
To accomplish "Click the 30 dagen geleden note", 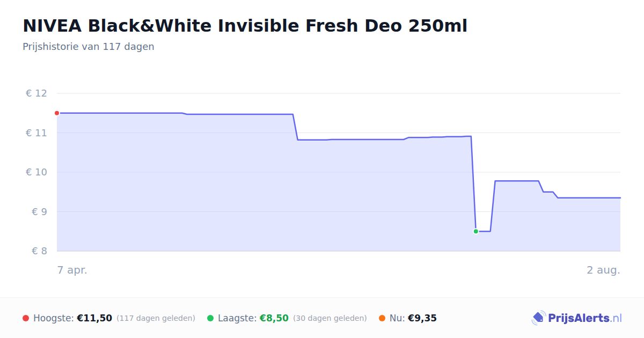I will 330,318.
